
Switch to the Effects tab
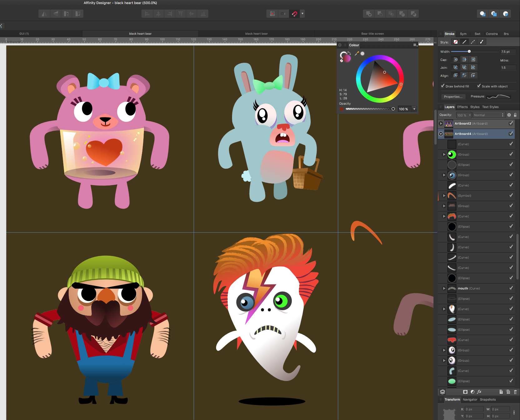(462, 107)
